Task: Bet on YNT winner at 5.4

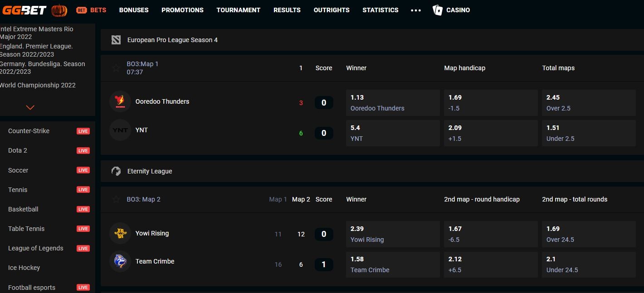Action: (x=392, y=133)
